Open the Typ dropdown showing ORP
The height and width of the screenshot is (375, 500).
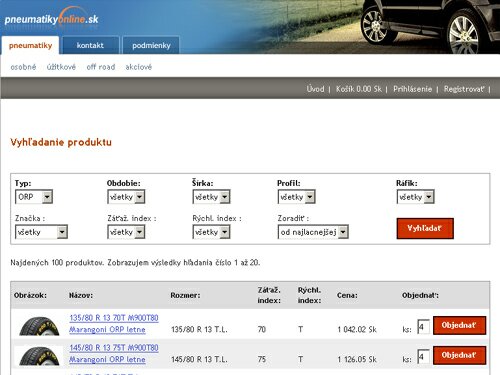(34, 197)
